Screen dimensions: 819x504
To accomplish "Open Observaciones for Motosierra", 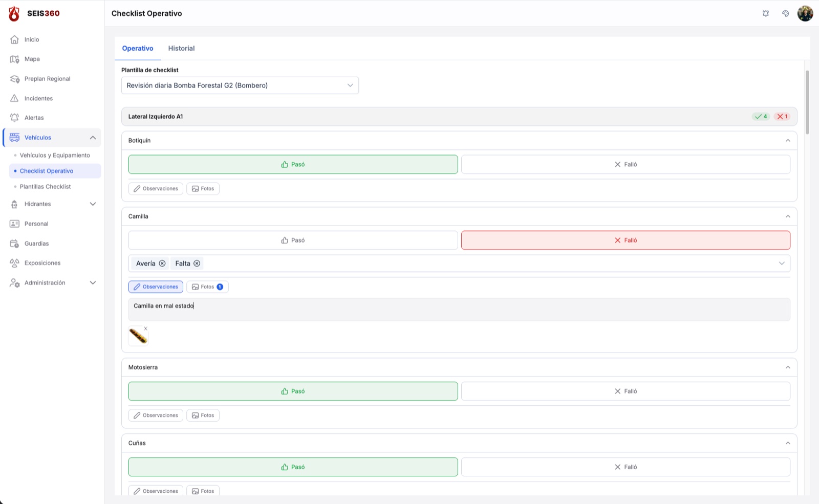I will click(156, 415).
